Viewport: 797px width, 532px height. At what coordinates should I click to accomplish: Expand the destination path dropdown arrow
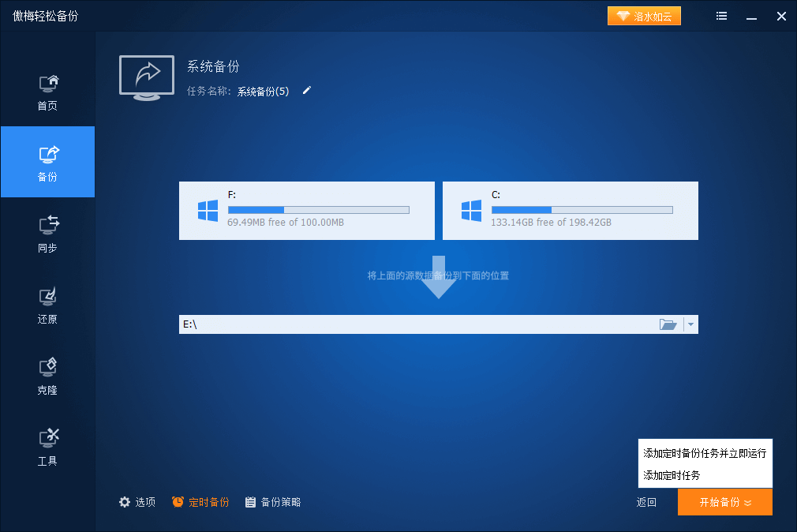[690, 324]
